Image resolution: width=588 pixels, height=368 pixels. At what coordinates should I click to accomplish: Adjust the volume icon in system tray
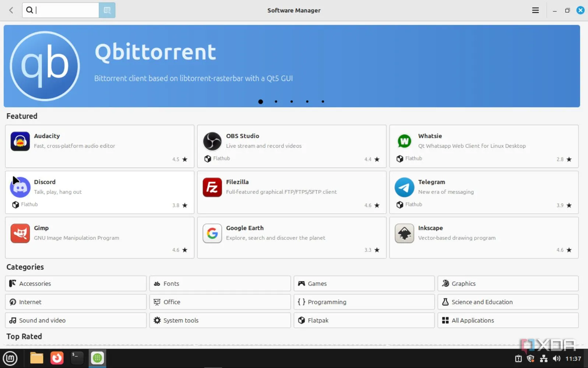556,358
